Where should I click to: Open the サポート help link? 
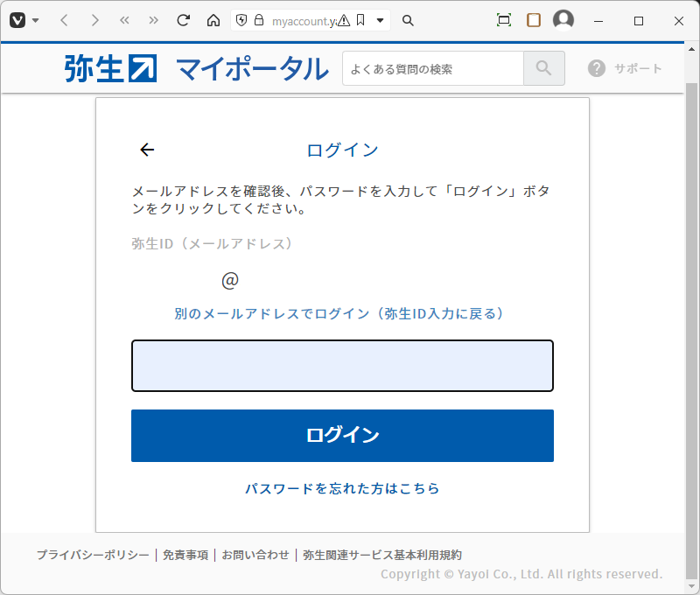(x=625, y=69)
